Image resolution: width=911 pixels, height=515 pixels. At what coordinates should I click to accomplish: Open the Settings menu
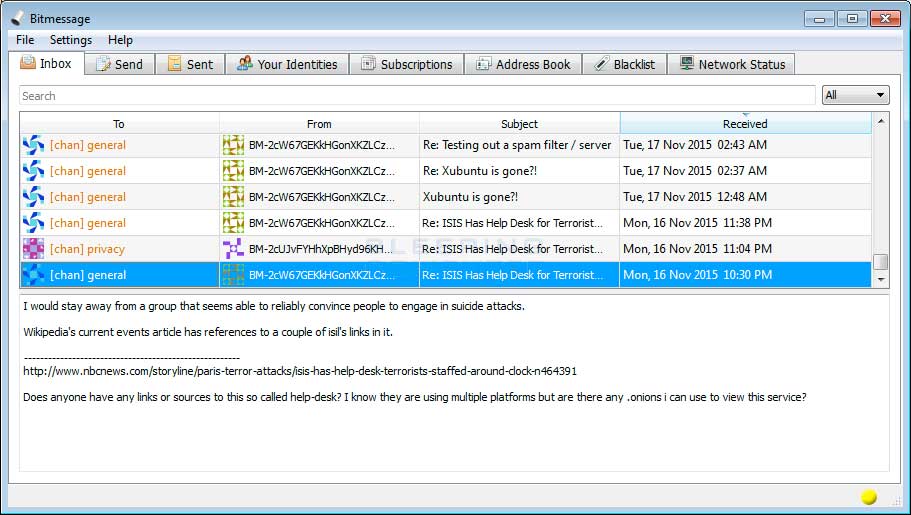pos(71,40)
